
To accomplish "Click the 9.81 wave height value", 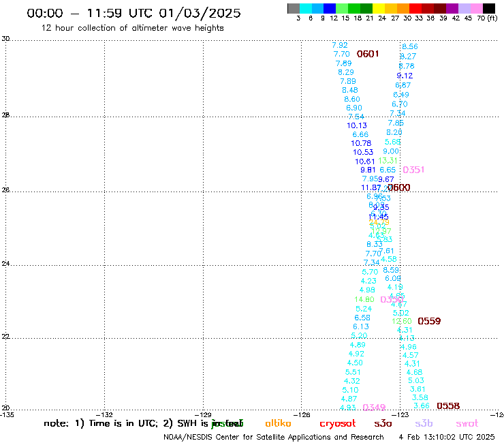I will coord(368,170).
